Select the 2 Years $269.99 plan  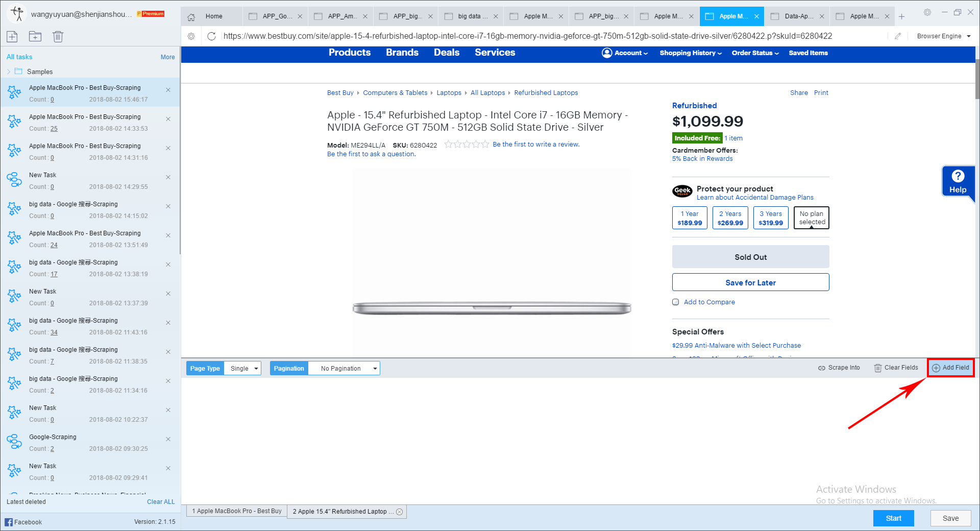tap(730, 218)
